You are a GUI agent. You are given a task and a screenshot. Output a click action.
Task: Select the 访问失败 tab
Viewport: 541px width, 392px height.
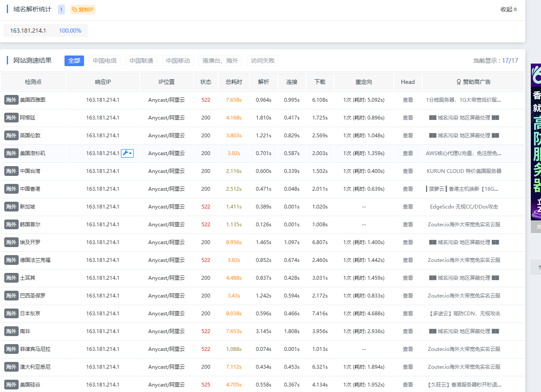(x=262, y=61)
